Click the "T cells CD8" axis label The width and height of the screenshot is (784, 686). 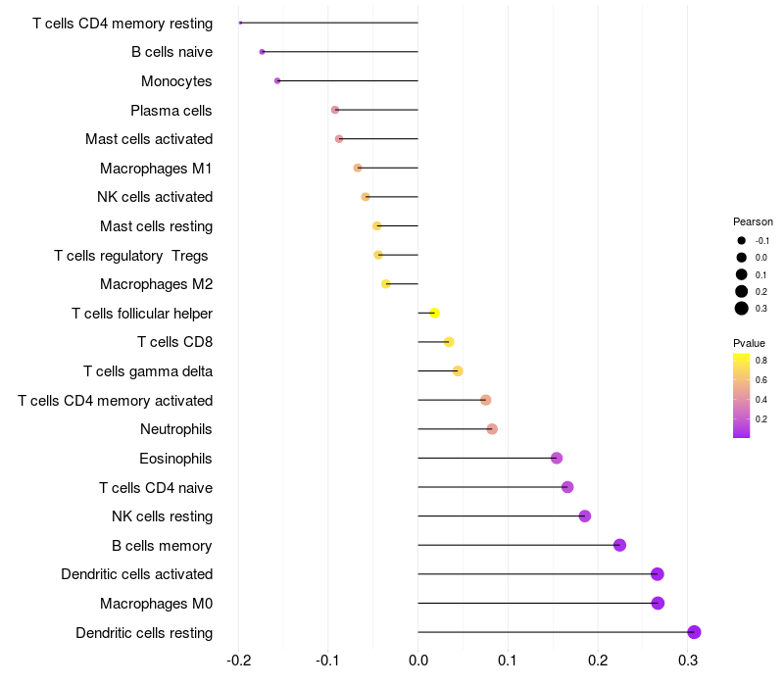tap(174, 342)
